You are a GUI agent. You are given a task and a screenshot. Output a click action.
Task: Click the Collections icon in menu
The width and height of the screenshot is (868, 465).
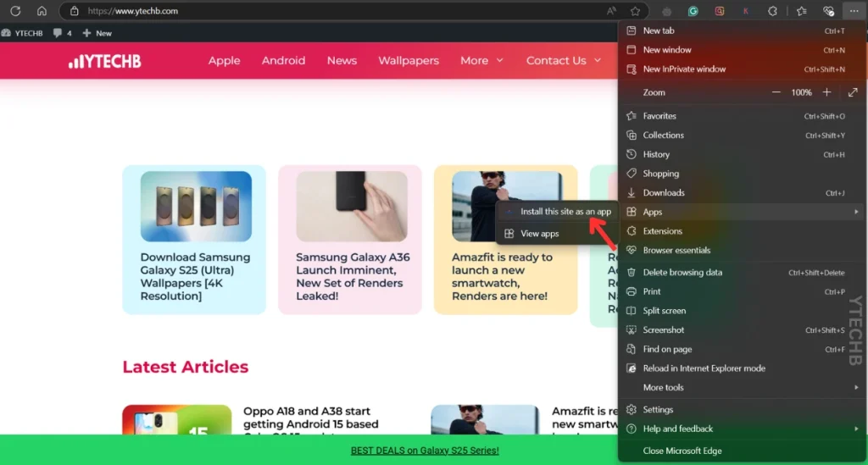pos(631,136)
